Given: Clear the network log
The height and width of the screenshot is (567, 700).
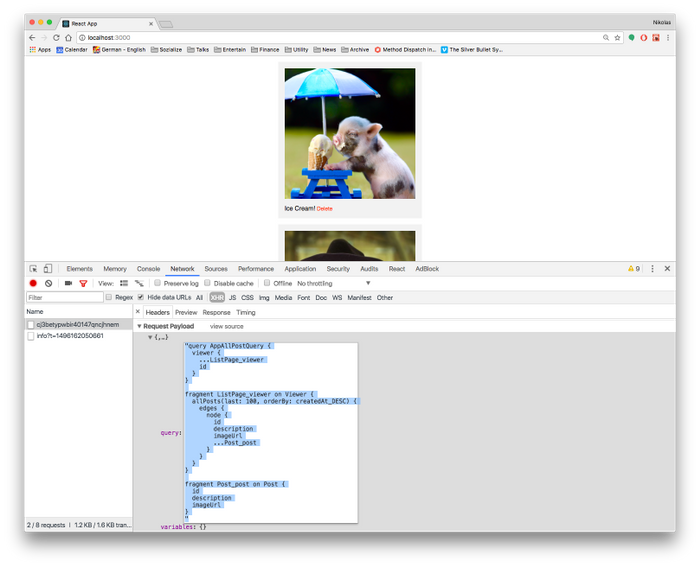Looking at the screenshot, I should click(47, 283).
